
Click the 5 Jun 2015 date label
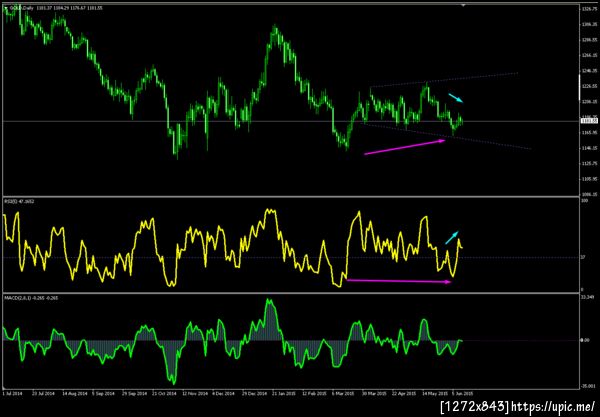pos(463,393)
